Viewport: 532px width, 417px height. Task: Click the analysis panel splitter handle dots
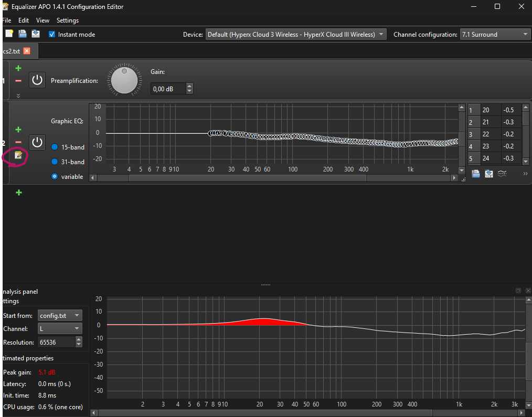point(265,285)
